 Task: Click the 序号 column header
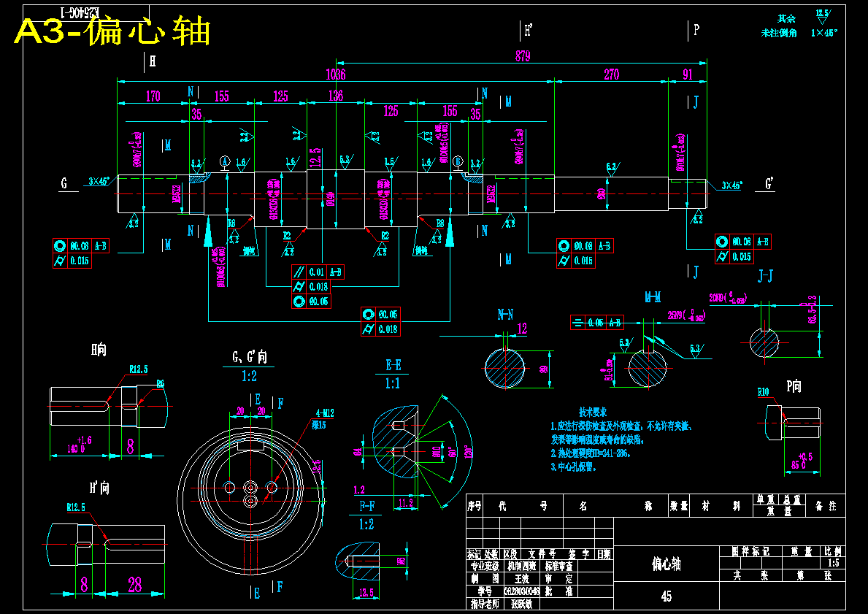click(x=475, y=506)
